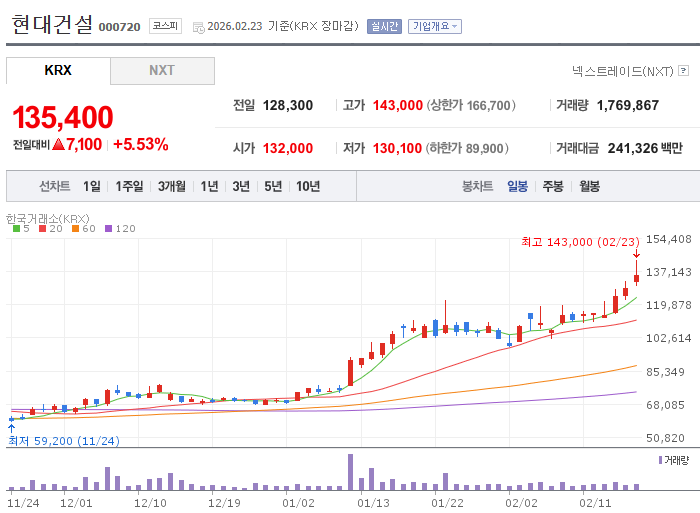700x513 pixels.
Task: Click the purple 120-day moving average legend square
Action: [108, 229]
